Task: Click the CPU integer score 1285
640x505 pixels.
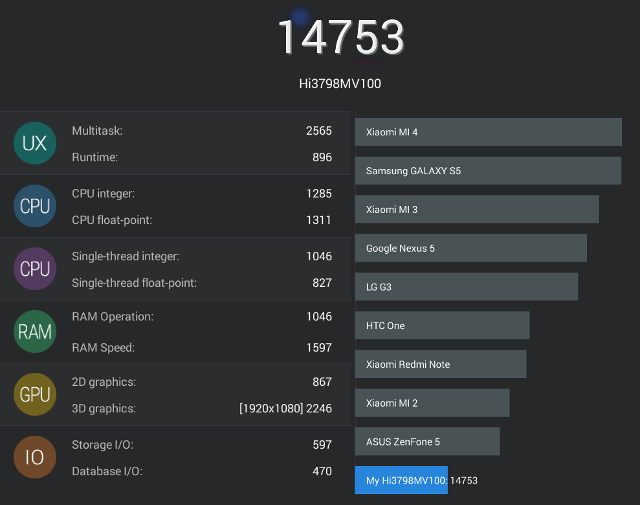Action: 319,194
